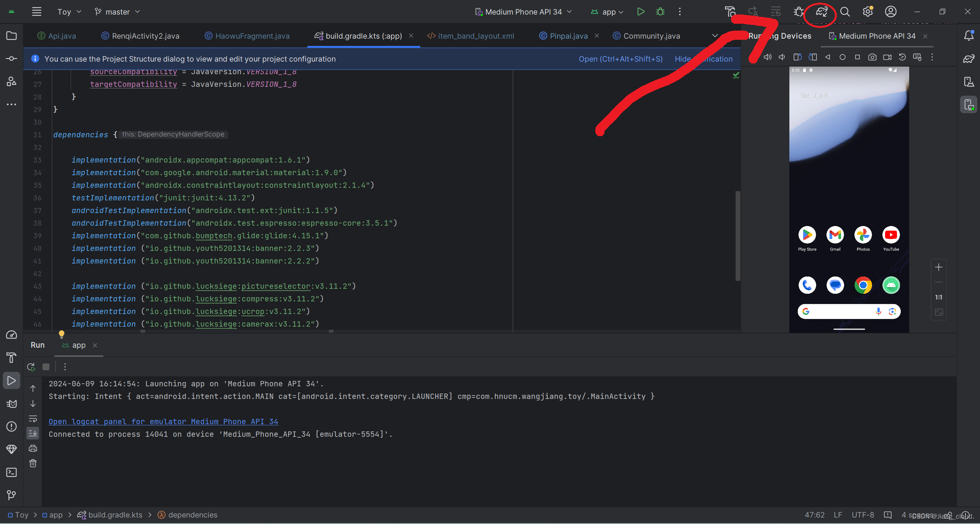Open the Search Everywhere magnifier icon
Viewport: 980px width, 524px height.
point(845,11)
